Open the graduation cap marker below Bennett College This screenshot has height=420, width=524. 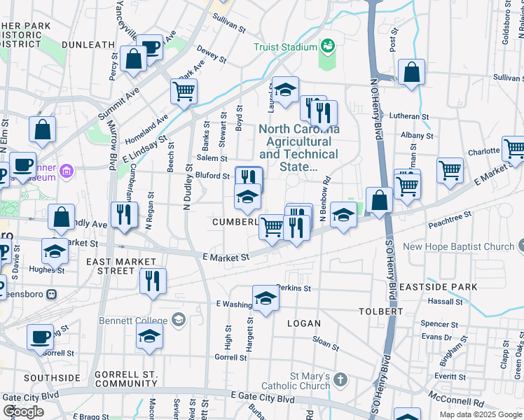point(150,339)
